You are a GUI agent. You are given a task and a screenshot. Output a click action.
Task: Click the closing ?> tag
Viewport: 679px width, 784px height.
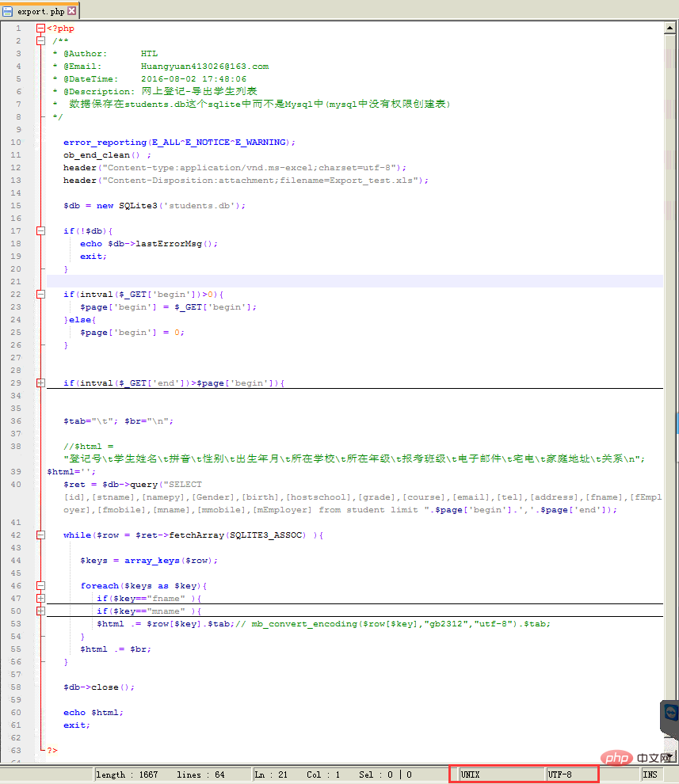[52, 750]
